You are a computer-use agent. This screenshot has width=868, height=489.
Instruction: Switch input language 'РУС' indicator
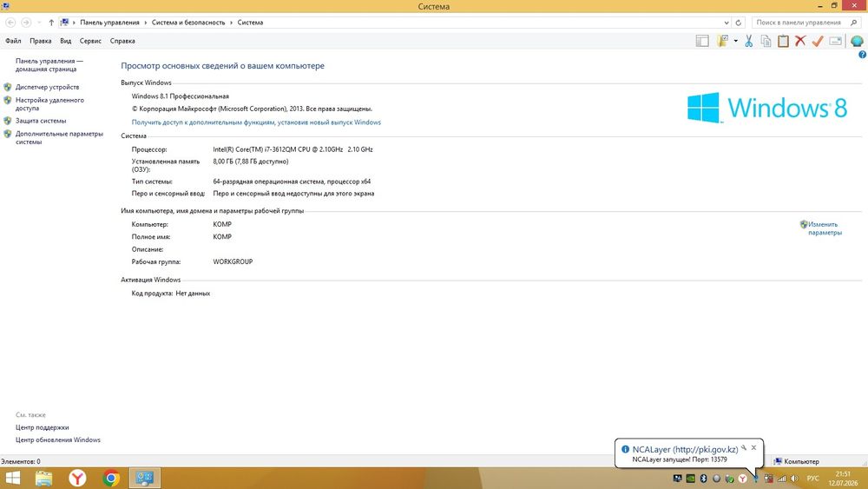click(x=812, y=479)
